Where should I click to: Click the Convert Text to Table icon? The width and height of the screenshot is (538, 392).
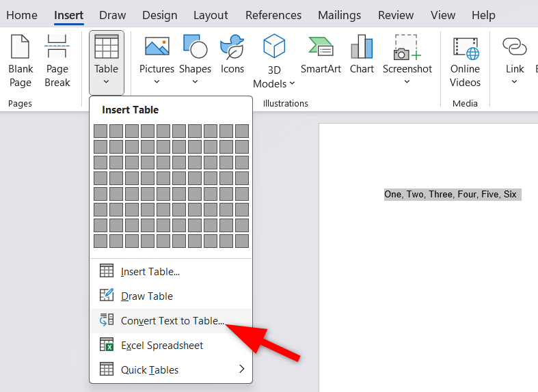point(107,320)
